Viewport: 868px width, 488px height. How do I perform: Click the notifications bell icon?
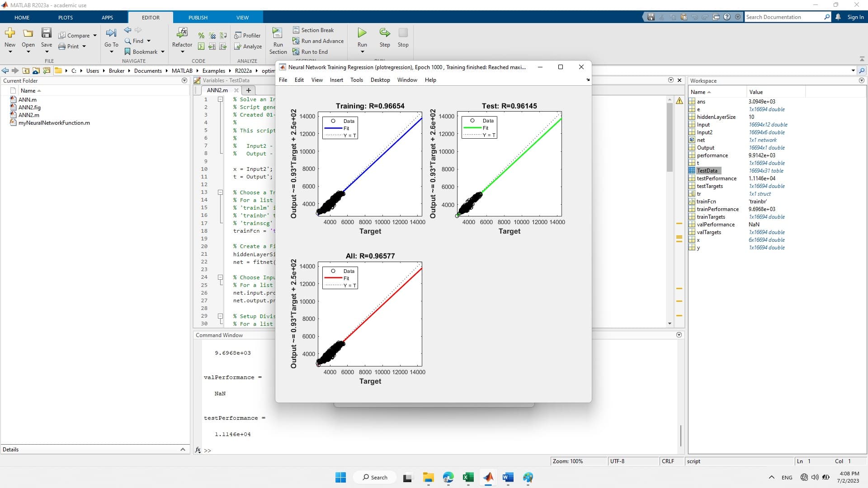point(838,17)
